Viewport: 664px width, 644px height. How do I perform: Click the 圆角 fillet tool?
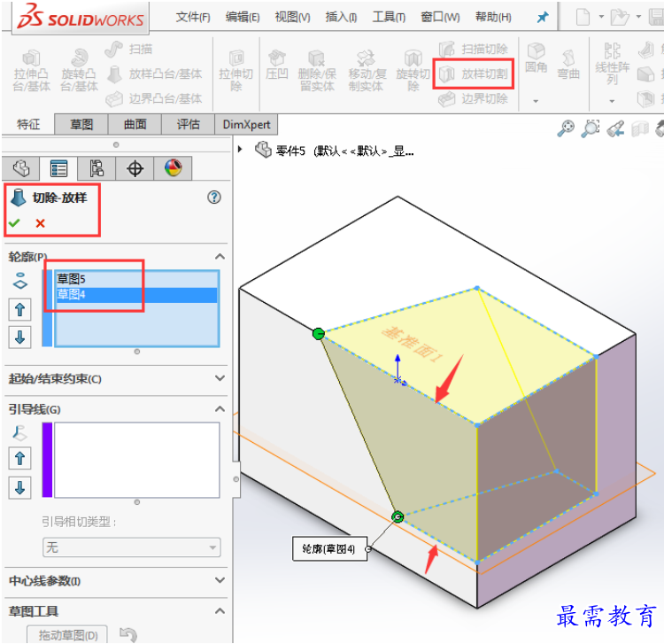click(537, 58)
